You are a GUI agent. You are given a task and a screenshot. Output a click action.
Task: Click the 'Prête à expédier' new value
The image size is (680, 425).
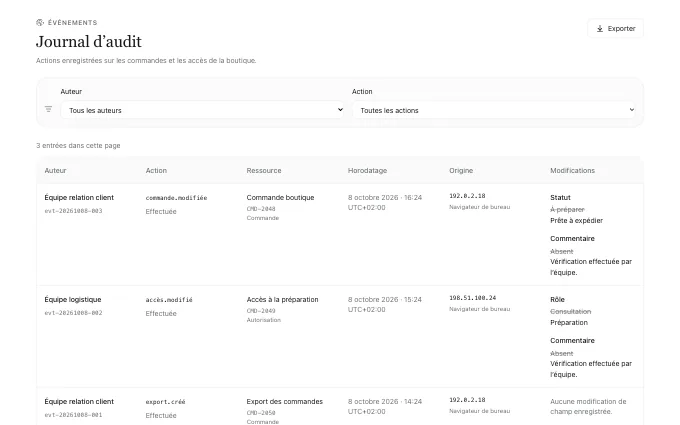[x=576, y=220]
